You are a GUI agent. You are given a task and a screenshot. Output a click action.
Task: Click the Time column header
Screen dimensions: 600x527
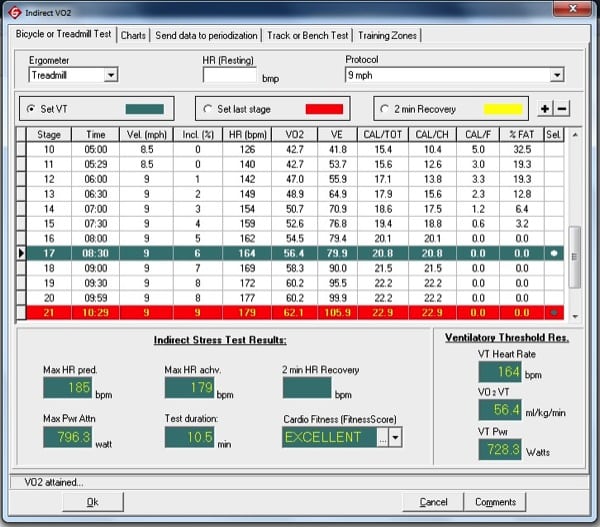(95, 135)
